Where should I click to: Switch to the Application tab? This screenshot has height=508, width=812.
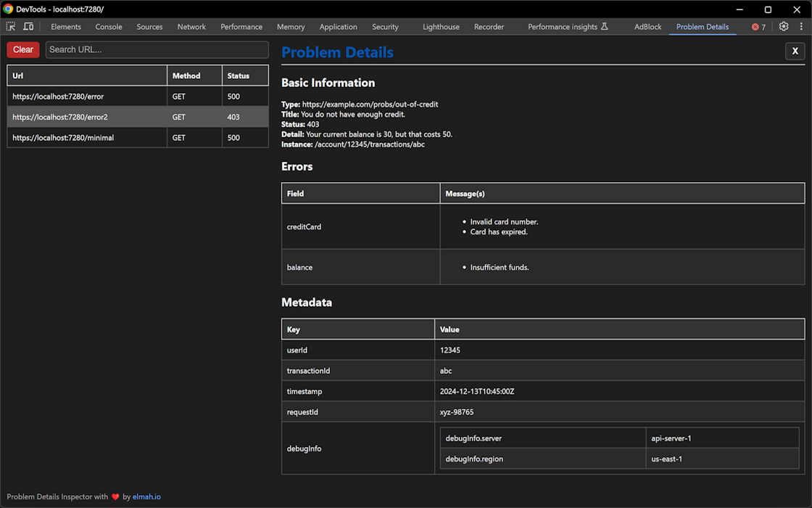[x=338, y=27]
